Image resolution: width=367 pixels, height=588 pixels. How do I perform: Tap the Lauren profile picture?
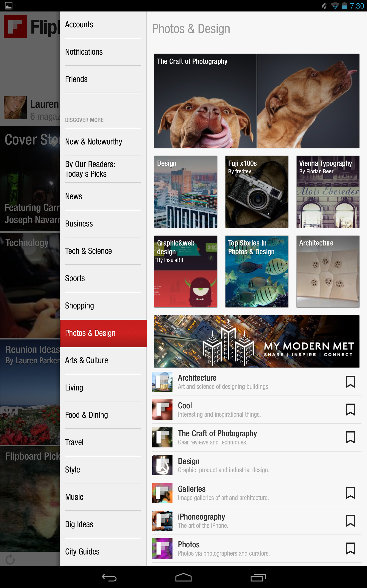(x=15, y=108)
